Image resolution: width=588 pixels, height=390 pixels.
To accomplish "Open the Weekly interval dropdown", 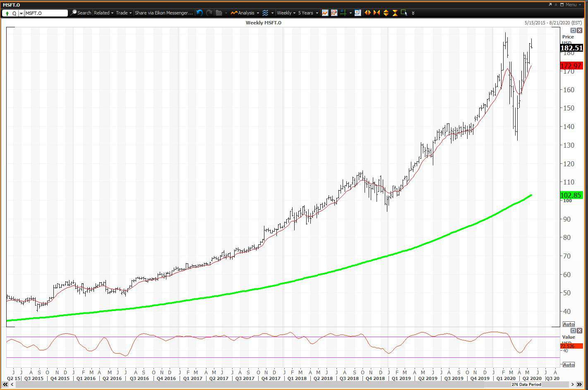I will click(x=286, y=13).
